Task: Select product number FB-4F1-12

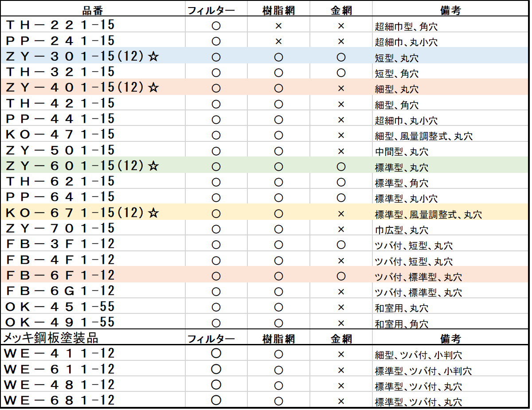Action: (x=60, y=260)
